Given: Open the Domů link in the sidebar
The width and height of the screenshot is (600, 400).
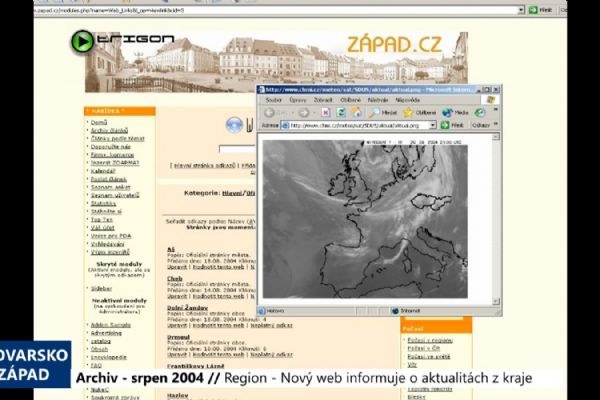Looking at the screenshot, I should coord(99,122).
